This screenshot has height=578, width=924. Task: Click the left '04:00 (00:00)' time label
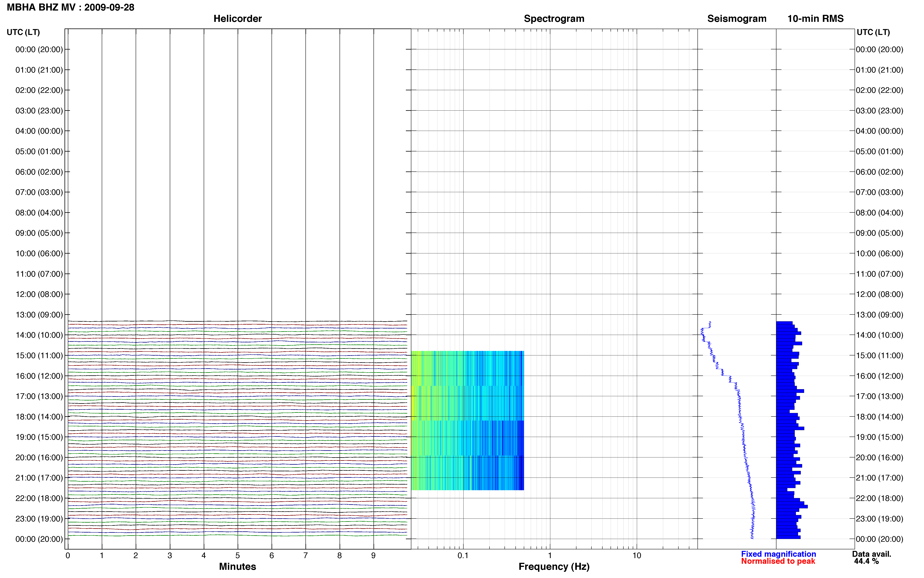39,131
